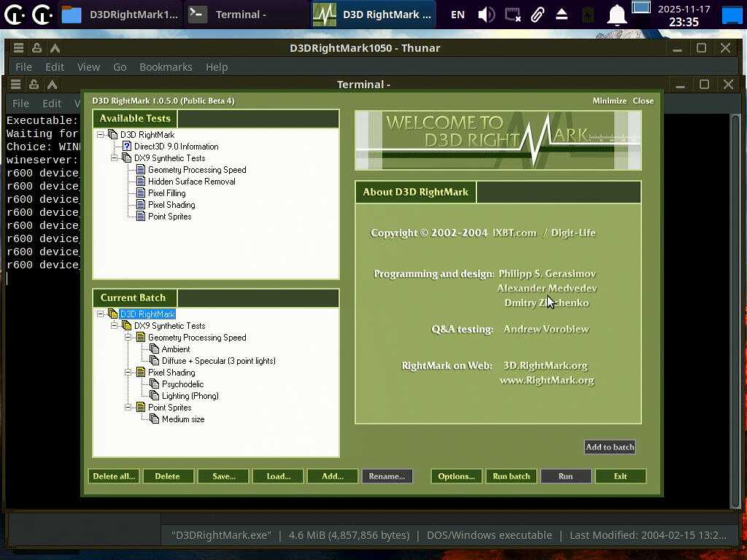Collapse Geometry Processing Speed in Current Batch
The height and width of the screenshot is (560, 747).
(x=128, y=337)
